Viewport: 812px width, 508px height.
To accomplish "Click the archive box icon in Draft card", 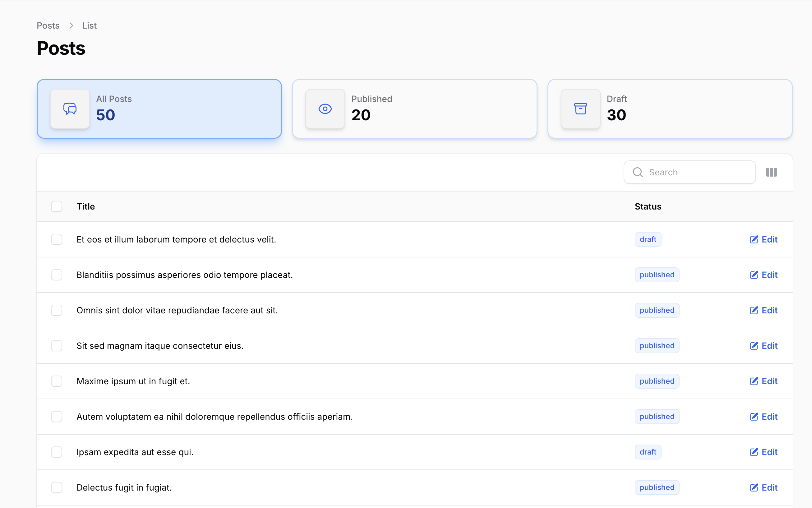I will point(580,109).
